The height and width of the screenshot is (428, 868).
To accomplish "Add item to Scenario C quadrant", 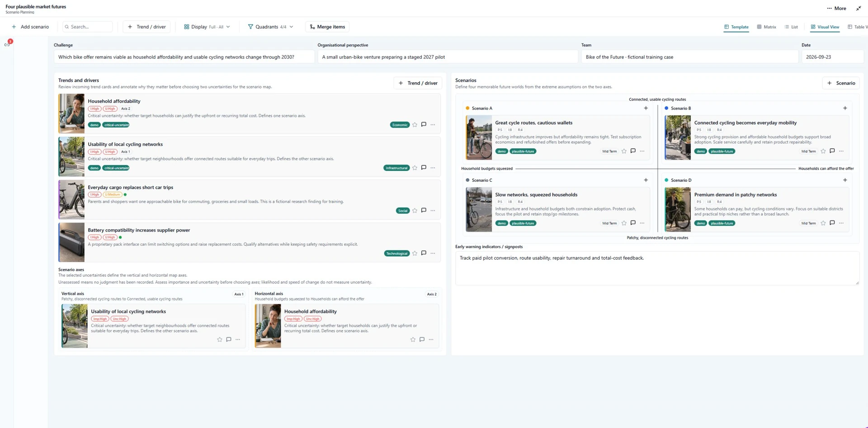I will point(646,180).
